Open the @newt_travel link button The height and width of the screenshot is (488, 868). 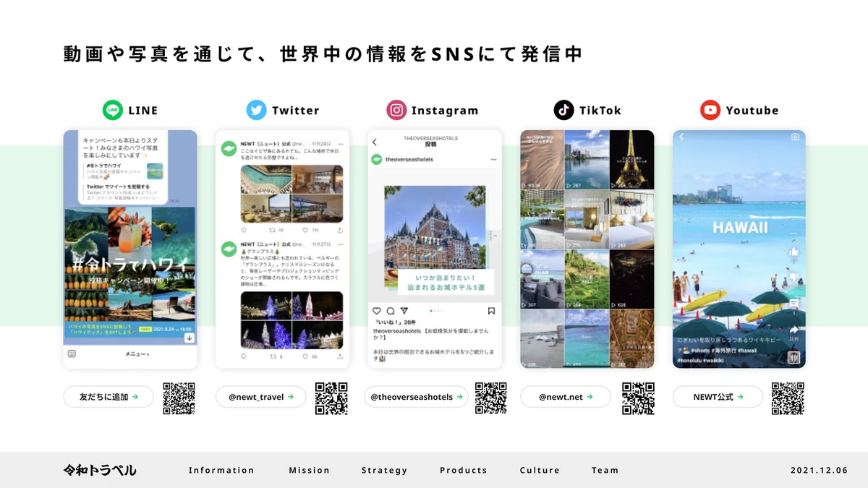click(261, 397)
